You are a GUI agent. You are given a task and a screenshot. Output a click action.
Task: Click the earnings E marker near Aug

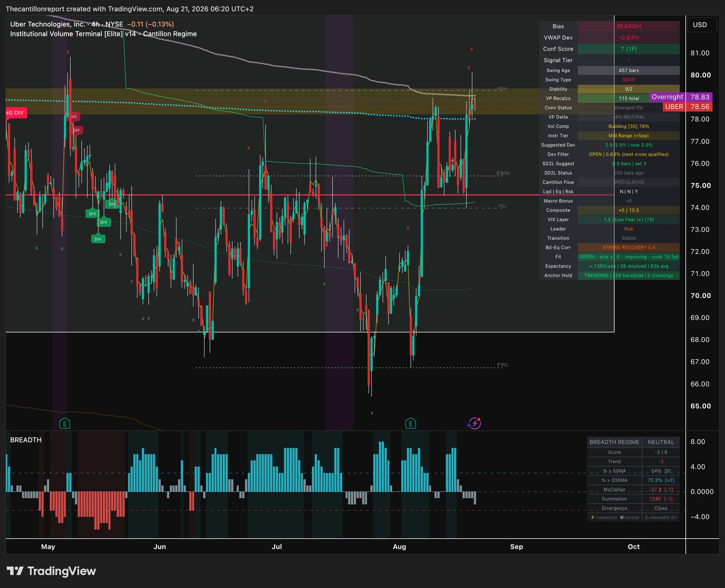pyautogui.click(x=410, y=424)
